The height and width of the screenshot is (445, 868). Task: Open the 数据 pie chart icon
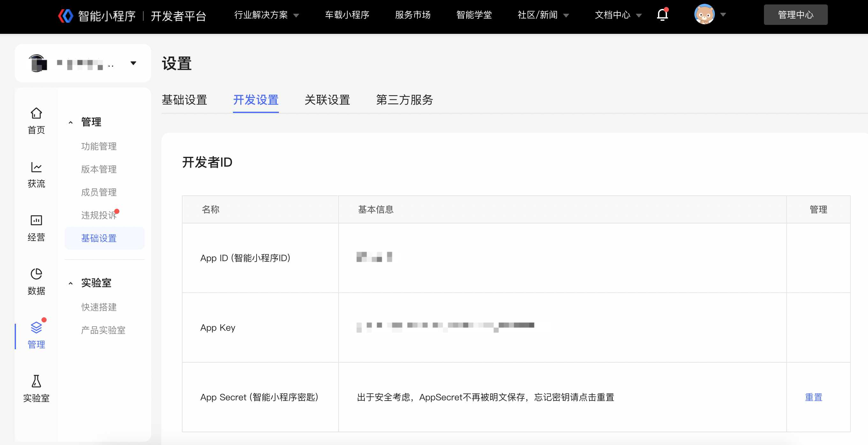[x=36, y=274]
